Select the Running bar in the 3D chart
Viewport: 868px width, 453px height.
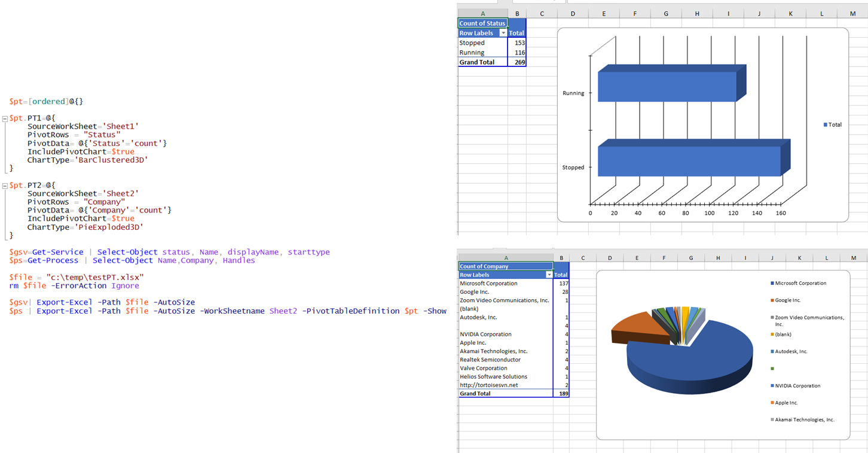pos(667,87)
